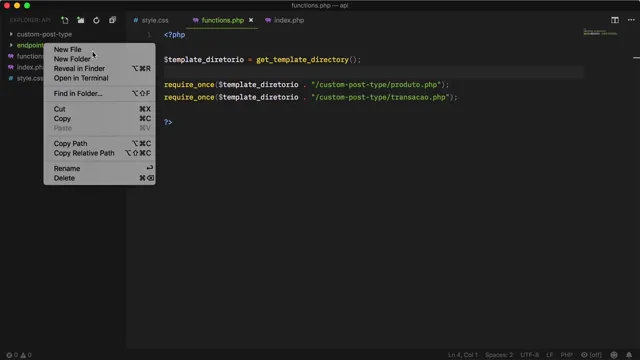
Task: Expand the endpoint folder arrow
Action: point(11,45)
